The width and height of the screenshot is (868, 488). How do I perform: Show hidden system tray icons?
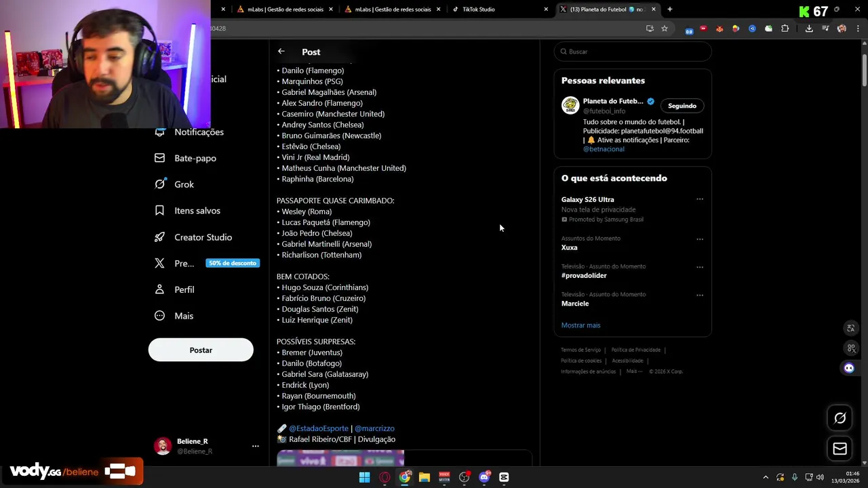(x=766, y=477)
